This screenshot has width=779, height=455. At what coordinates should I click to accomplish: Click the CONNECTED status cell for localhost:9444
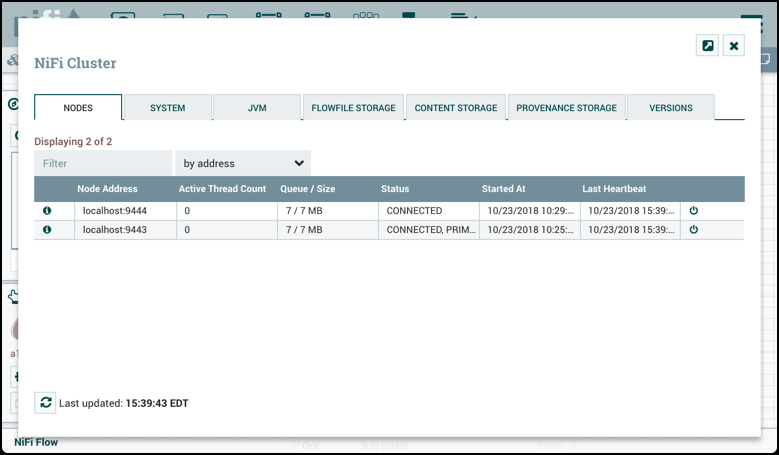click(429, 211)
